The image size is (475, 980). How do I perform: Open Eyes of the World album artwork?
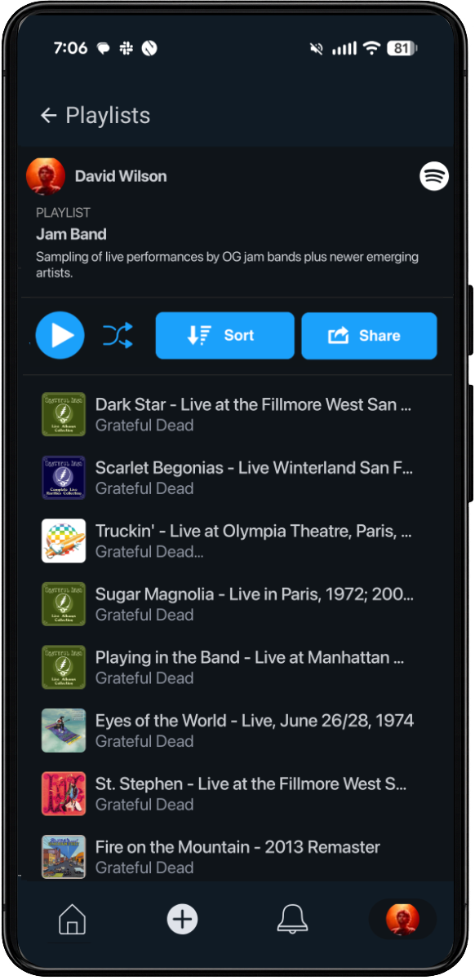64,731
